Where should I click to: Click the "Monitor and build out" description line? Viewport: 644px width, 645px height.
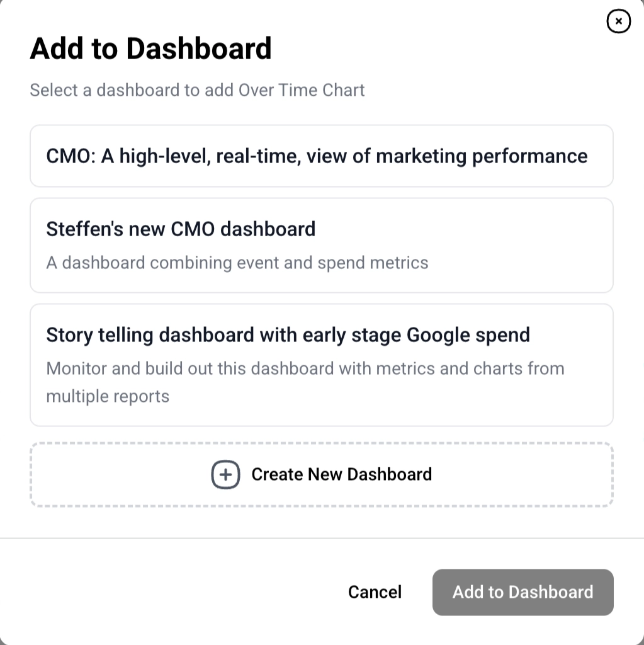(305, 368)
